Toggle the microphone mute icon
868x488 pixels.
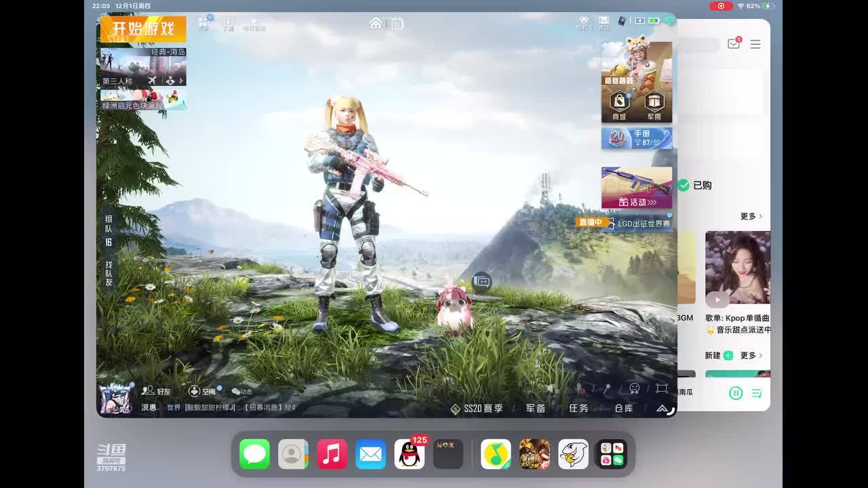[x=580, y=388]
